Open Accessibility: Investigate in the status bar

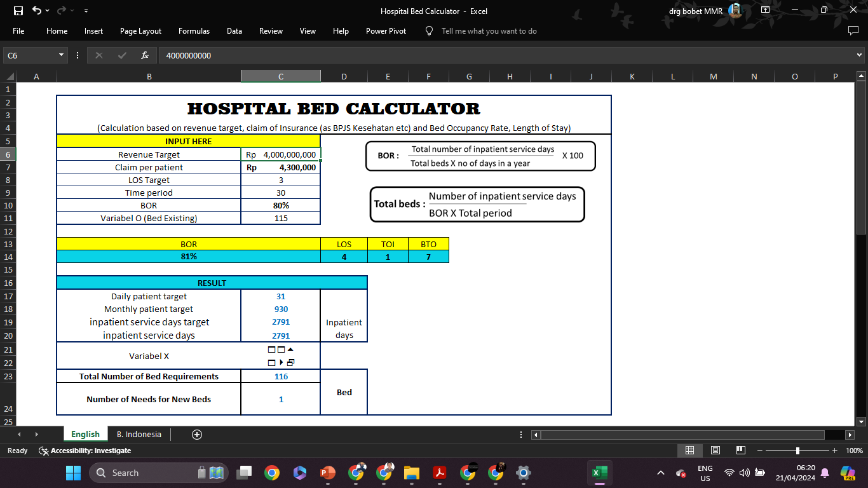[85, 451]
